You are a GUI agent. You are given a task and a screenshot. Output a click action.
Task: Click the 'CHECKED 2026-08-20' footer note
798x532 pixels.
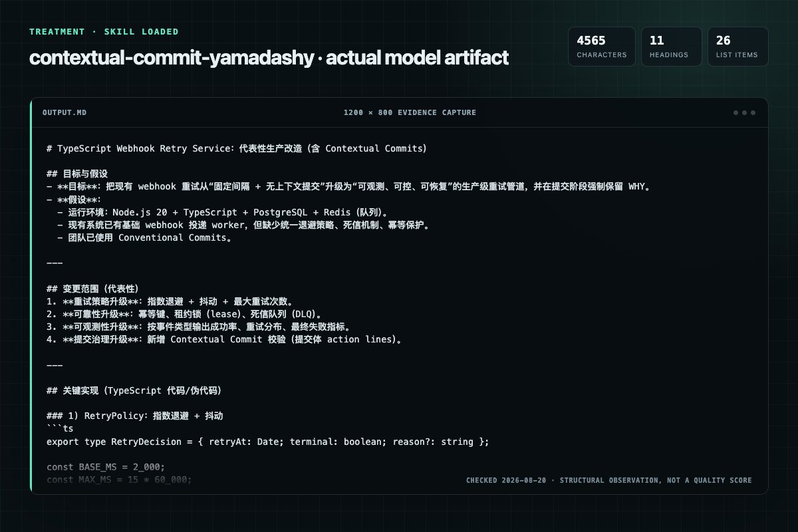(609, 480)
